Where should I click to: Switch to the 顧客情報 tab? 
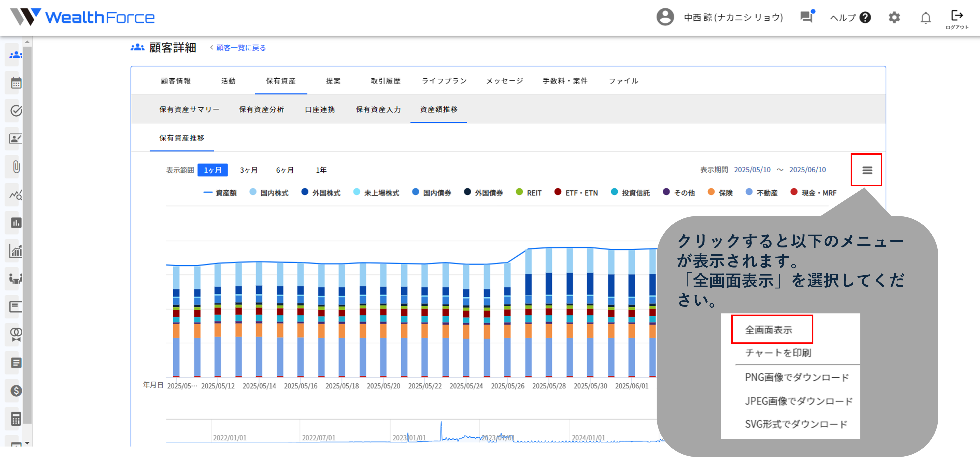coord(176,81)
